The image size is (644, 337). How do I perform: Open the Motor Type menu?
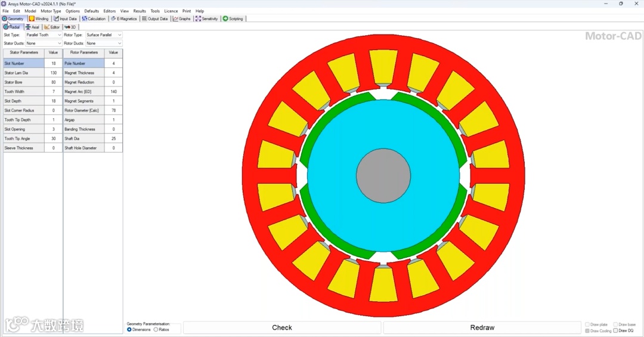point(51,11)
